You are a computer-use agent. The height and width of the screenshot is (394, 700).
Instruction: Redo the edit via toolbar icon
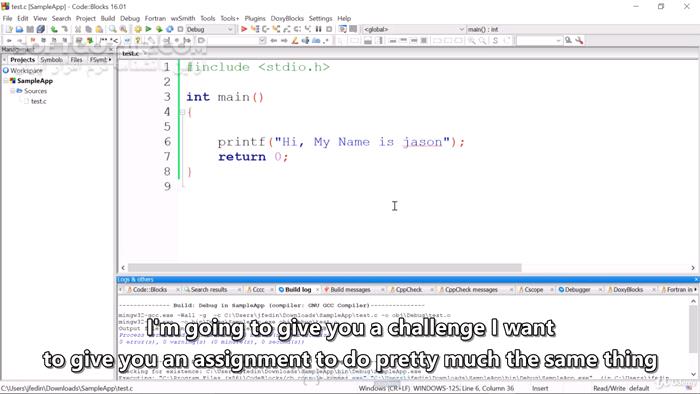[x=64, y=29]
